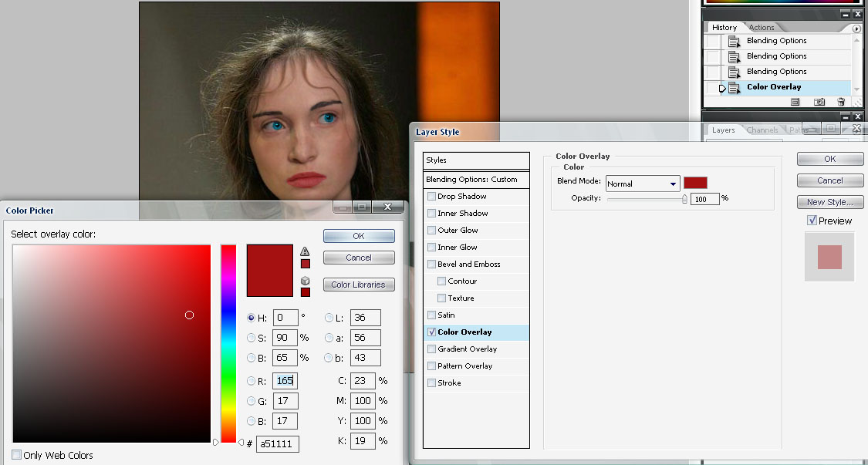Click inside the saturation-brightness color field
This screenshot has height=465, width=868.
pyautogui.click(x=111, y=343)
